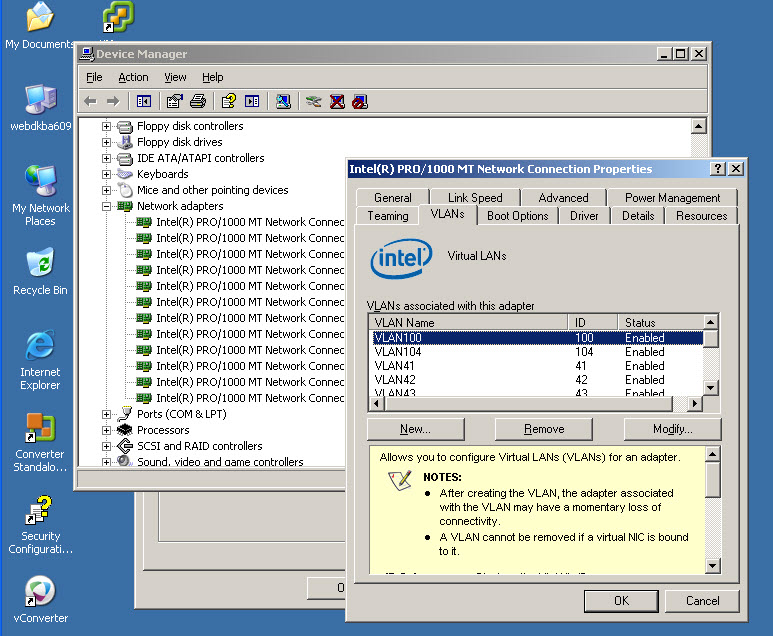Click the New... VLAN button
Screen dimensions: 773x636
click(x=416, y=429)
